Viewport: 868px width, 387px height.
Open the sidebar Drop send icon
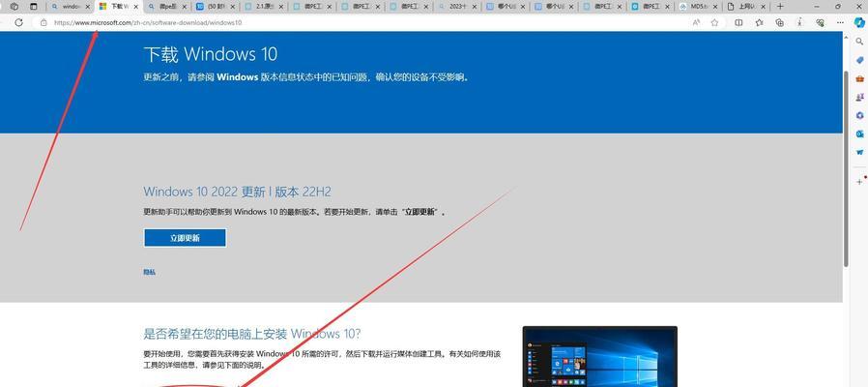pyautogui.click(x=859, y=152)
